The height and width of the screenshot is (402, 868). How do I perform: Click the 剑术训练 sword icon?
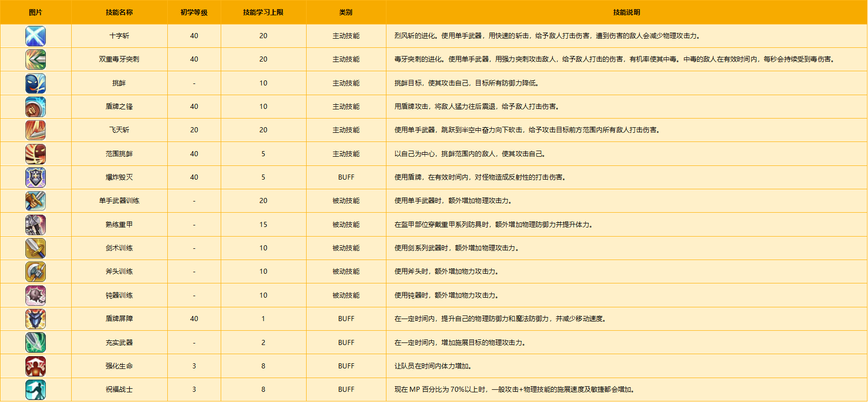36,248
